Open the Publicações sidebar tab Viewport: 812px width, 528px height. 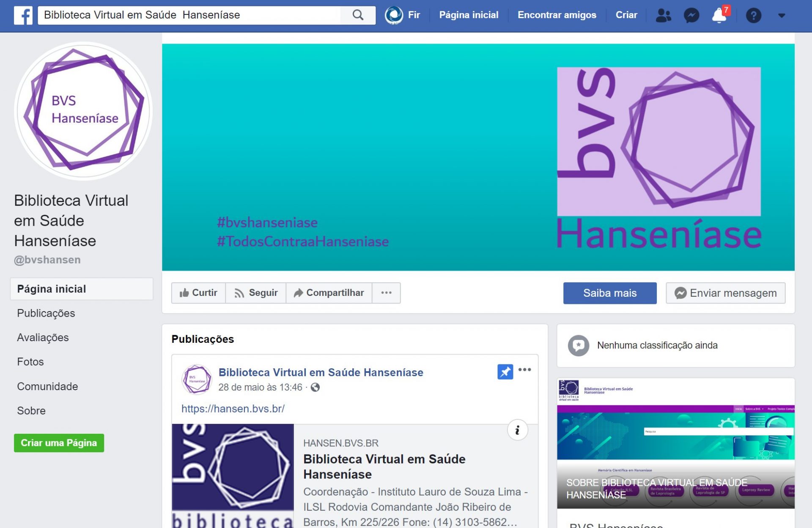pyautogui.click(x=46, y=313)
